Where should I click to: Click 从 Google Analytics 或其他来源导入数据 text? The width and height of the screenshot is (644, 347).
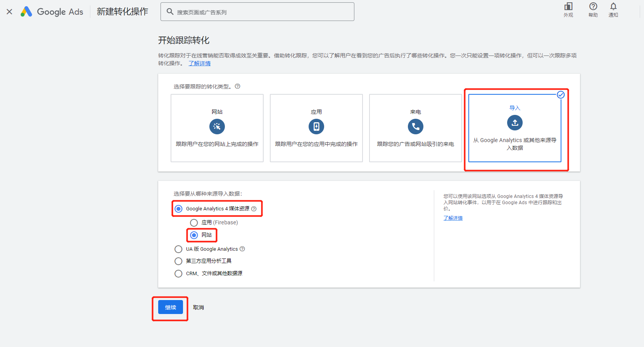515,144
